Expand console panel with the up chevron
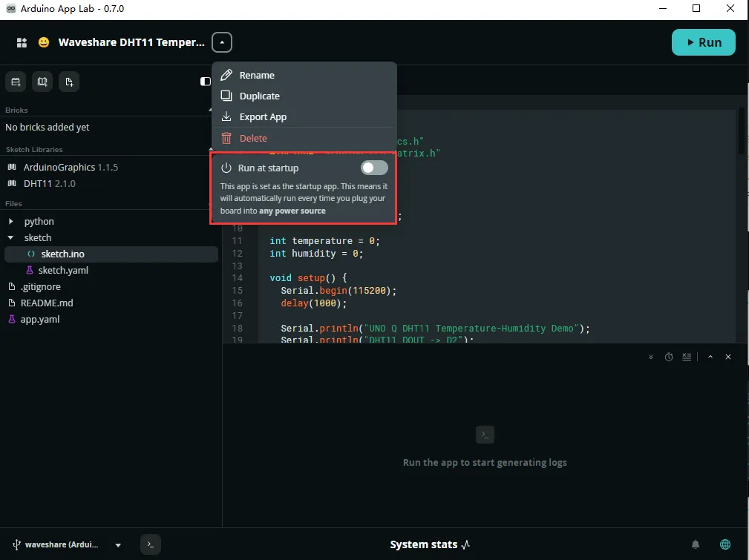The width and height of the screenshot is (749, 560). point(710,357)
